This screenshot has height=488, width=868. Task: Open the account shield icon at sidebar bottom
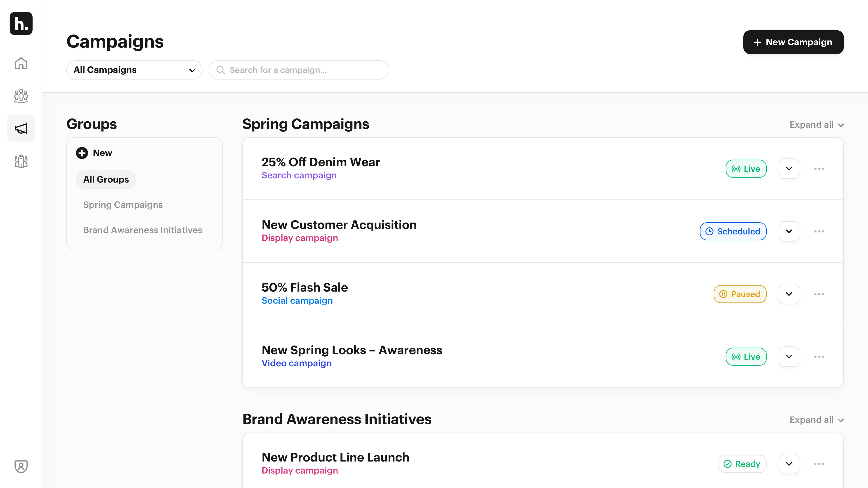coord(21,467)
